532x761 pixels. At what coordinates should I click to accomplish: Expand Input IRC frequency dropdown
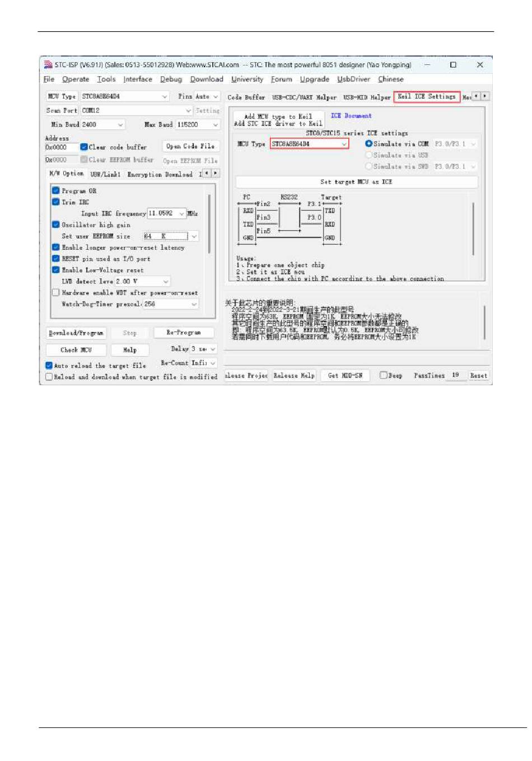pos(181,213)
